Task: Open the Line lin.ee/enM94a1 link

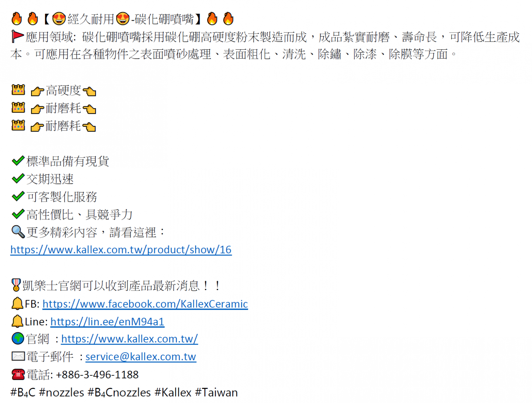Action: coord(107,322)
